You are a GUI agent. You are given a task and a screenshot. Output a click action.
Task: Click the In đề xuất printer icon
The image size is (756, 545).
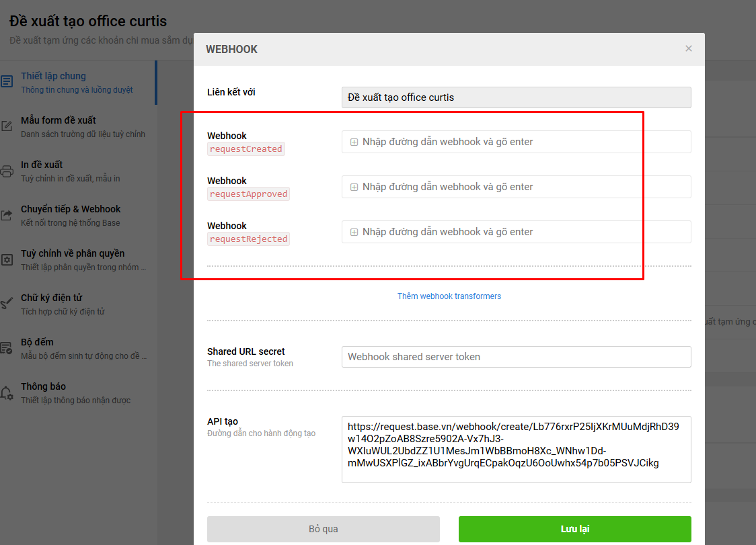(x=7, y=171)
